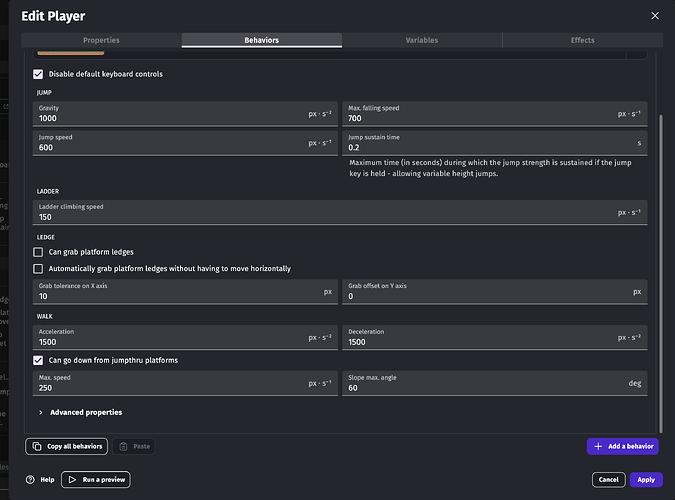Switch to the Properties tab
Image resolution: width=675 pixels, height=500 pixels.
(x=101, y=40)
